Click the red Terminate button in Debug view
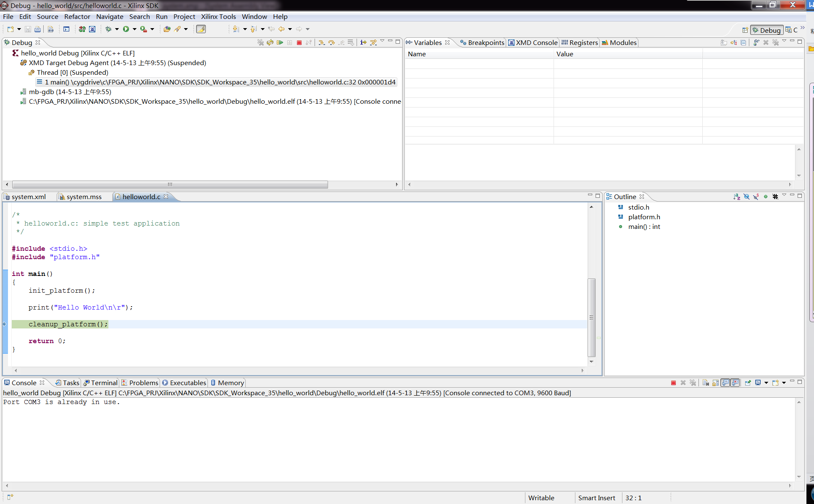814x504 pixels. coord(299,42)
